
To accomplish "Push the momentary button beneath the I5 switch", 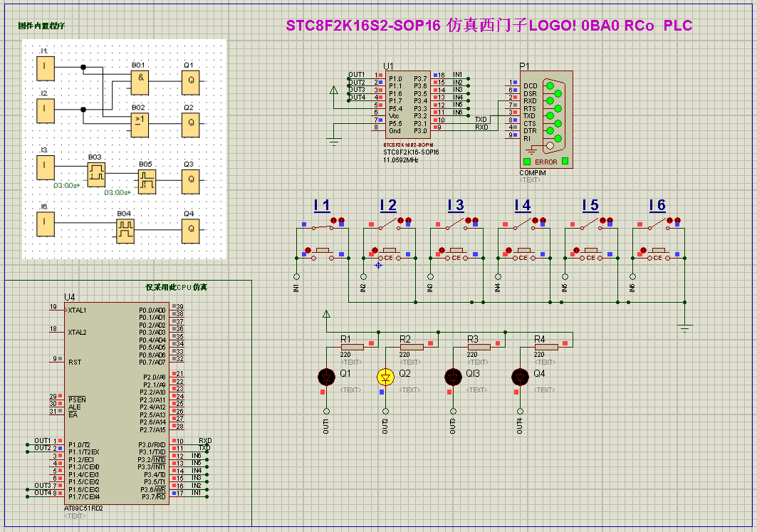I will click(591, 254).
